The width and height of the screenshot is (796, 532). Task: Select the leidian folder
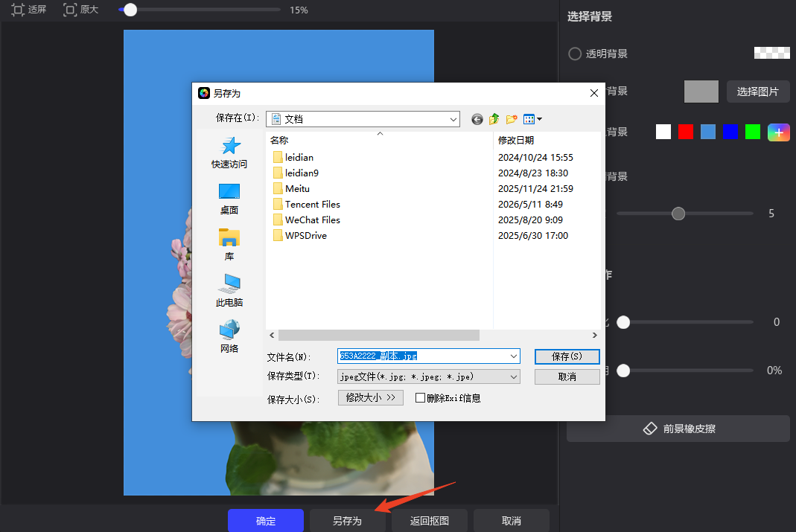click(293, 157)
